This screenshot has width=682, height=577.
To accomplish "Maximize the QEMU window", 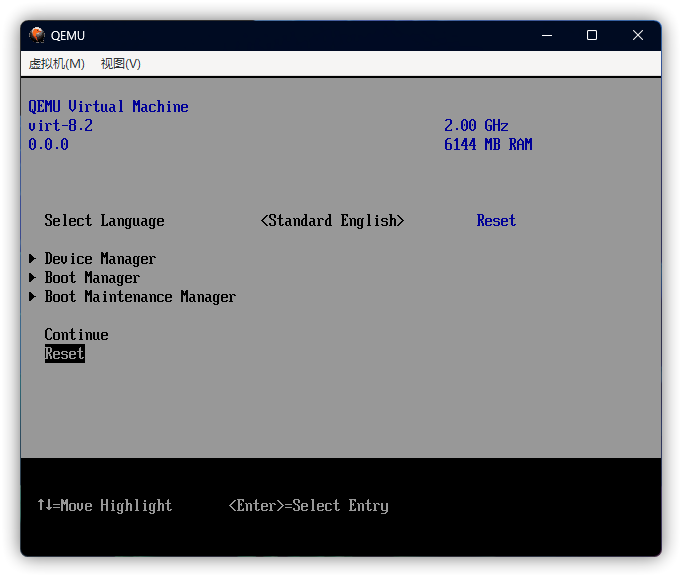I will [x=592, y=35].
